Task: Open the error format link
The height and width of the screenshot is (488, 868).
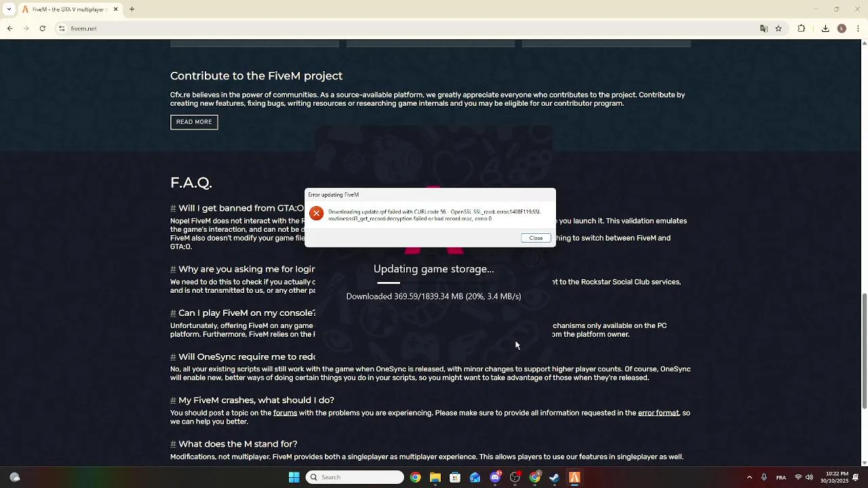Action: 658,413
